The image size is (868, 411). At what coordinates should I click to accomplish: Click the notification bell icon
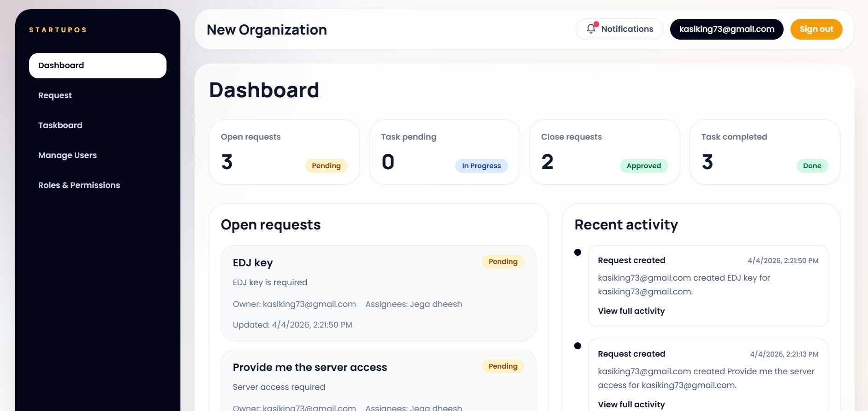point(591,29)
